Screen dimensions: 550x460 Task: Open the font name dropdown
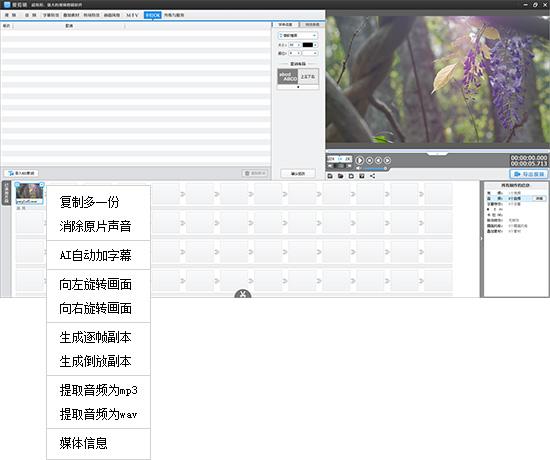point(298,35)
